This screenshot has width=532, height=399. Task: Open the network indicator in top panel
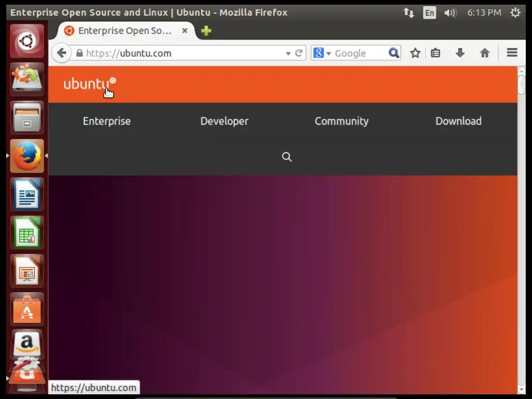[x=408, y=13]
